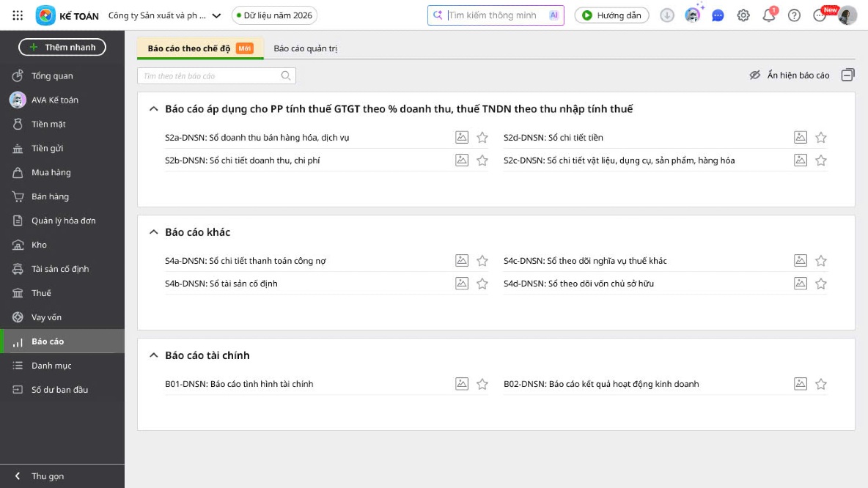868x488 pixels.
Task: Preview sample image for B02-DNSN report
Action: (801, 383)
